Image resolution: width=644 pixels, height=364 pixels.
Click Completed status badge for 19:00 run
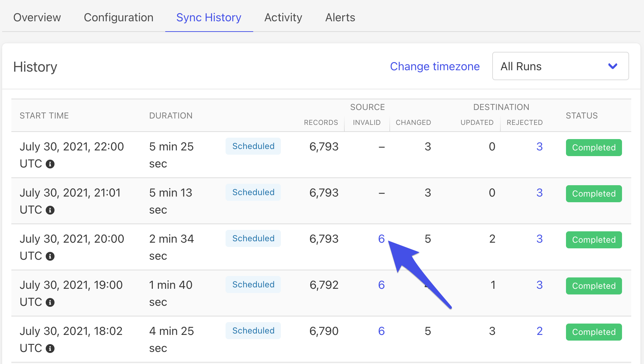594,286
